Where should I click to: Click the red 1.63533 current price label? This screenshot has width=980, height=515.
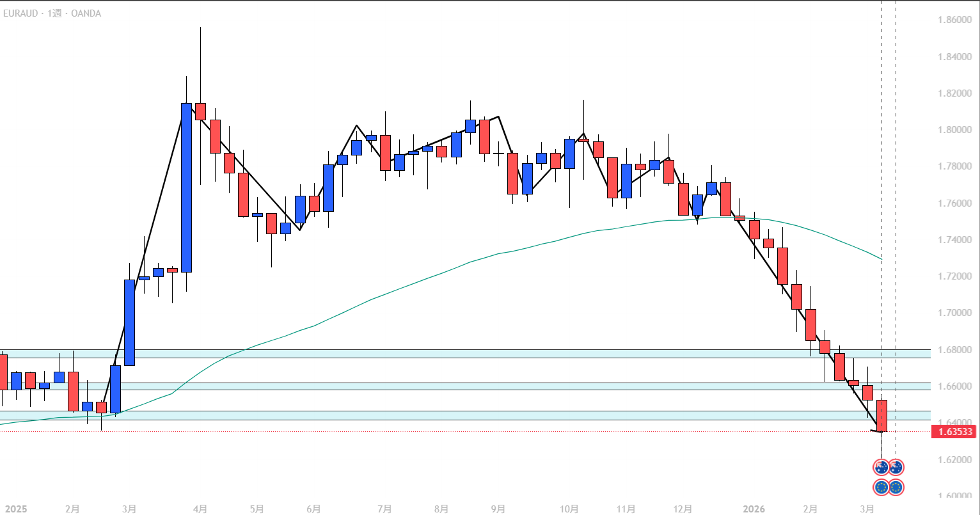956,432
